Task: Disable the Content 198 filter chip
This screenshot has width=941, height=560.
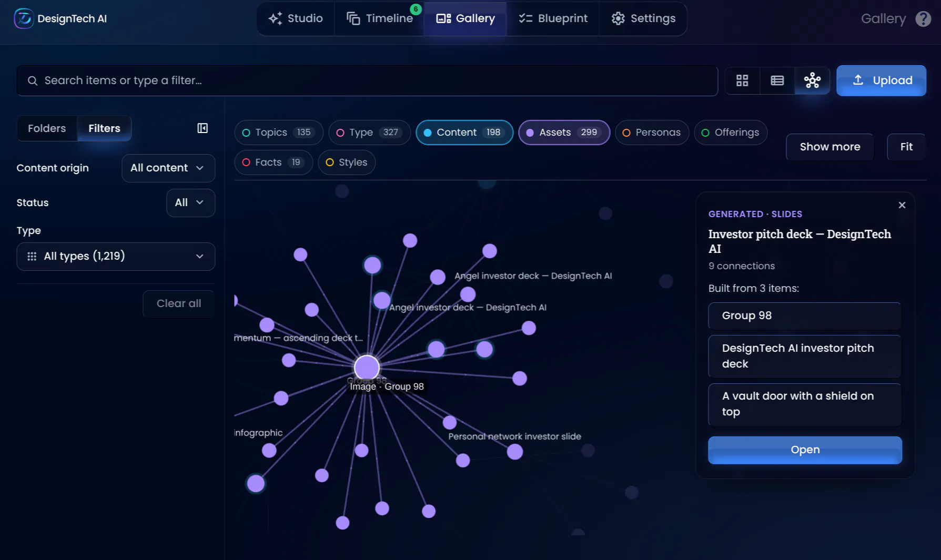Action: (x=464, y=133)
